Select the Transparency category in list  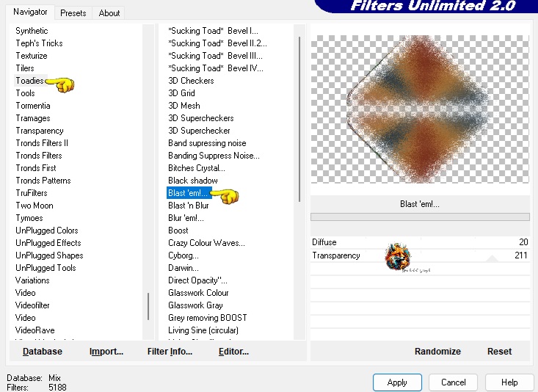click(40, 131)
